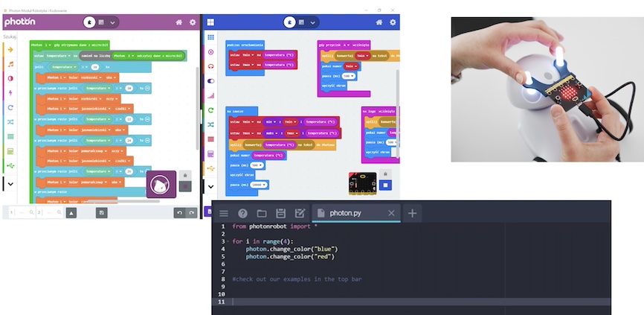The image size is (644, 315).
Task: Open the shuffle logic category in Photon sidebar
Action: tap(10, 121)
